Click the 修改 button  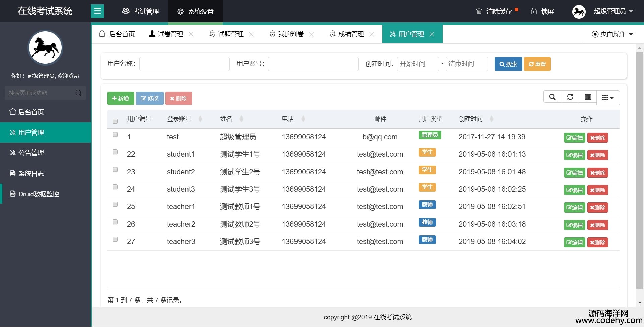tap(150, 98)
